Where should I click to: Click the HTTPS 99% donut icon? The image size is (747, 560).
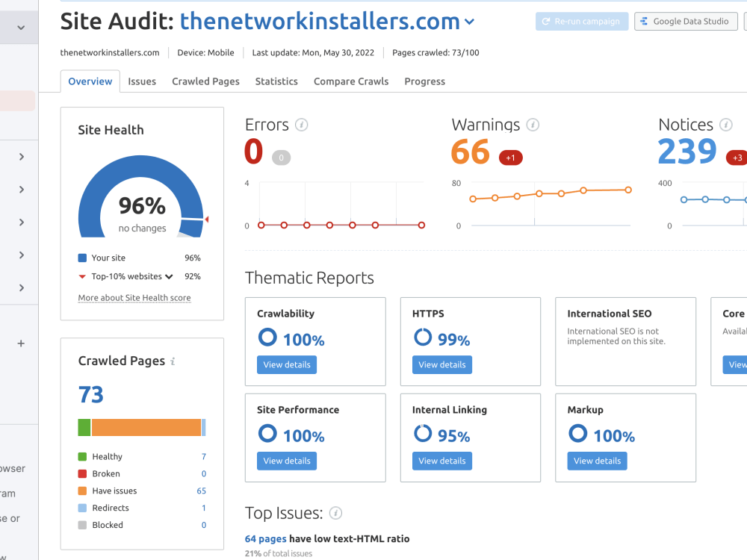[x=423, y=337]
